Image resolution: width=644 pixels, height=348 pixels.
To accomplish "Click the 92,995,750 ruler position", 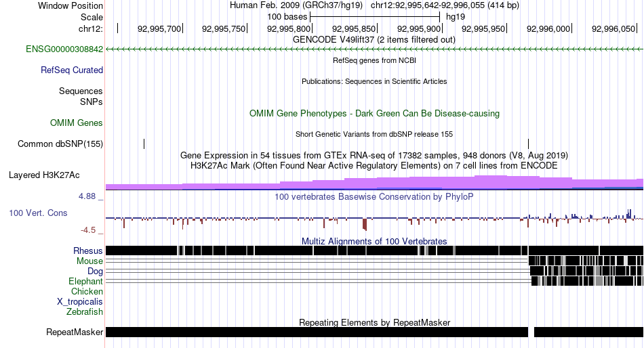I will 224,28.
